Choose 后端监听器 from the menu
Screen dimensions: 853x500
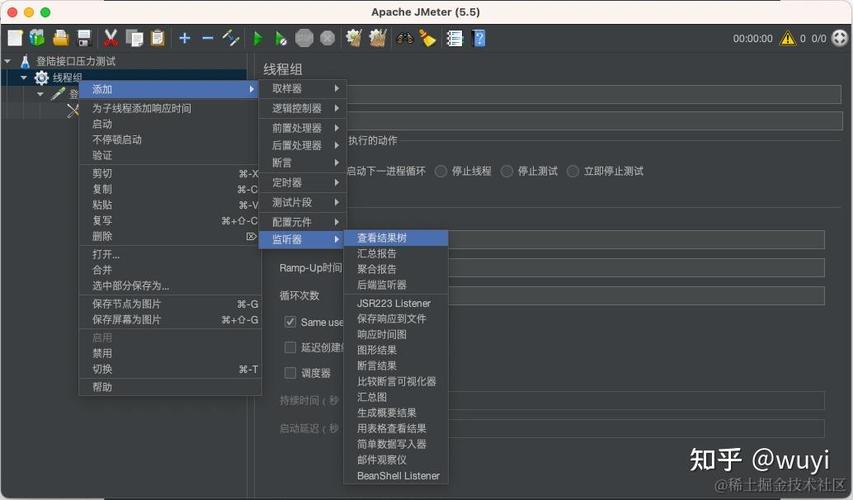[396, 285]
